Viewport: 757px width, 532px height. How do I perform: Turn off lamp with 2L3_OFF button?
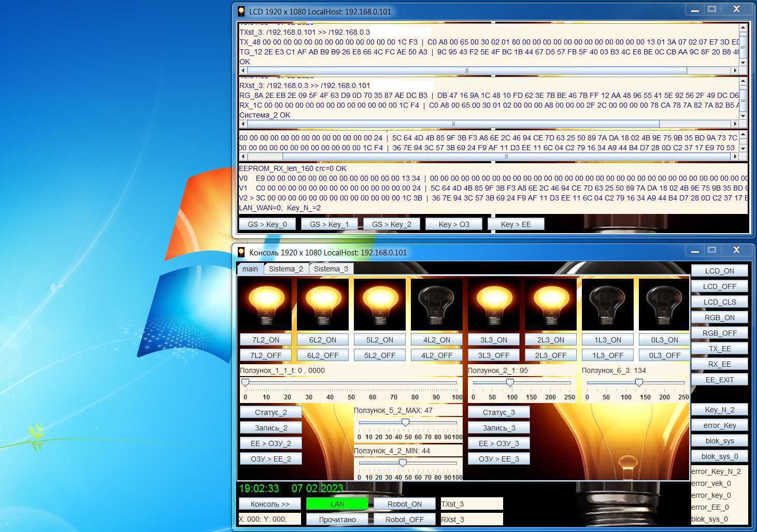(550, 355)
